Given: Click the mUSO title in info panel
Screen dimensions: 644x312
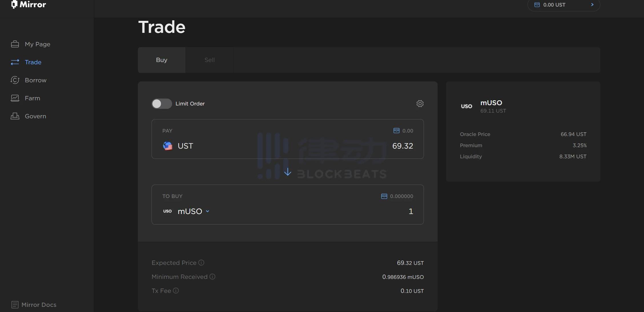Looking at the screenshot, I should click(x=491, y=103).
